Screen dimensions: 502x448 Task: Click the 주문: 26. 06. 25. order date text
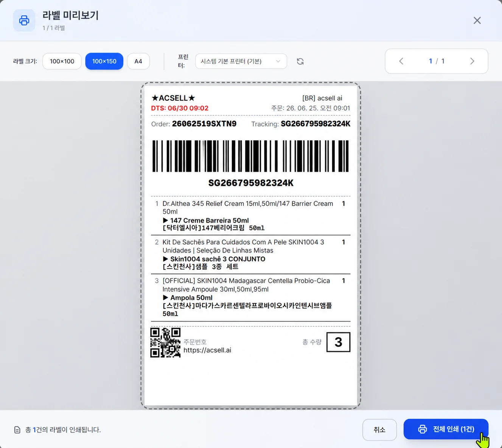pyautogui.click(x=311, y=108)
